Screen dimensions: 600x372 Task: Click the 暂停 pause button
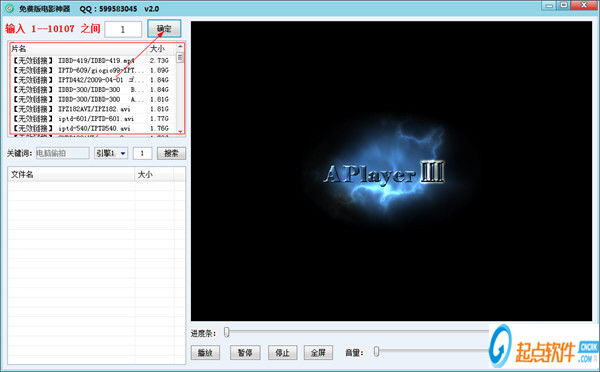click(245, 352)
